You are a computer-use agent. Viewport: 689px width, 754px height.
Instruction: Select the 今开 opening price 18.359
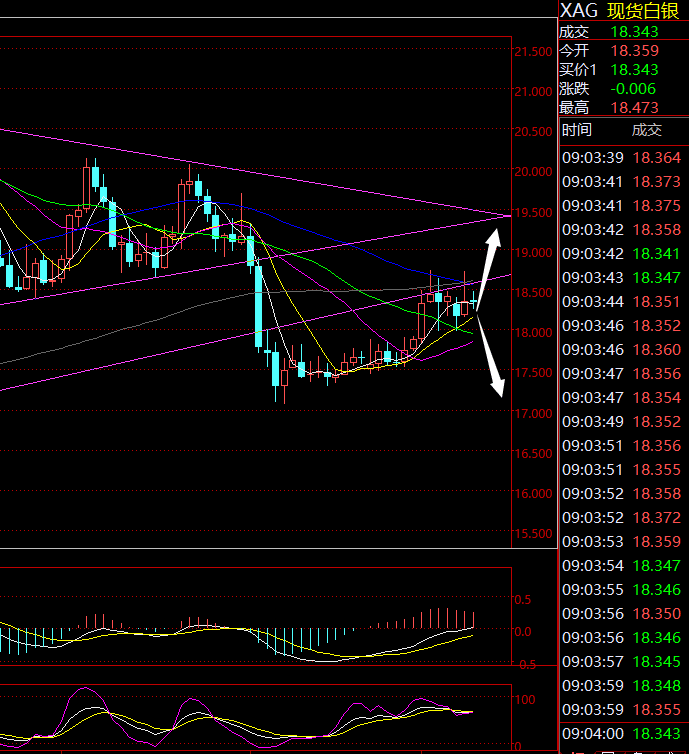point(634,51)
